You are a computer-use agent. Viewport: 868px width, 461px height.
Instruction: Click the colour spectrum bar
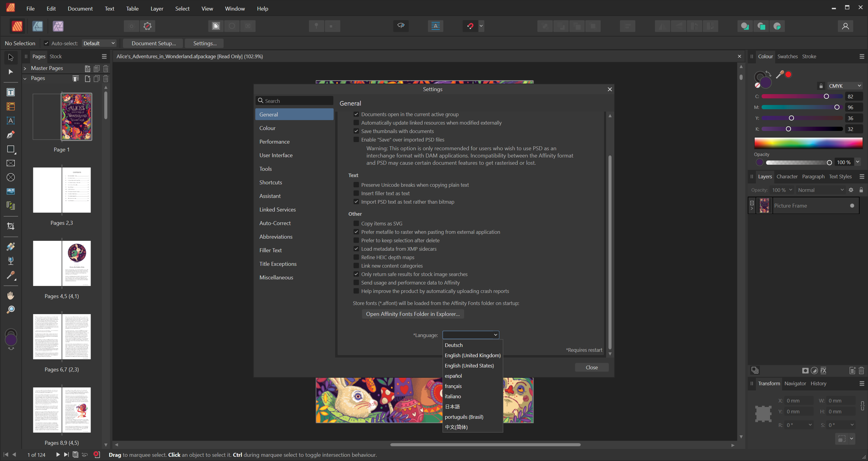(x=808, y=143)
